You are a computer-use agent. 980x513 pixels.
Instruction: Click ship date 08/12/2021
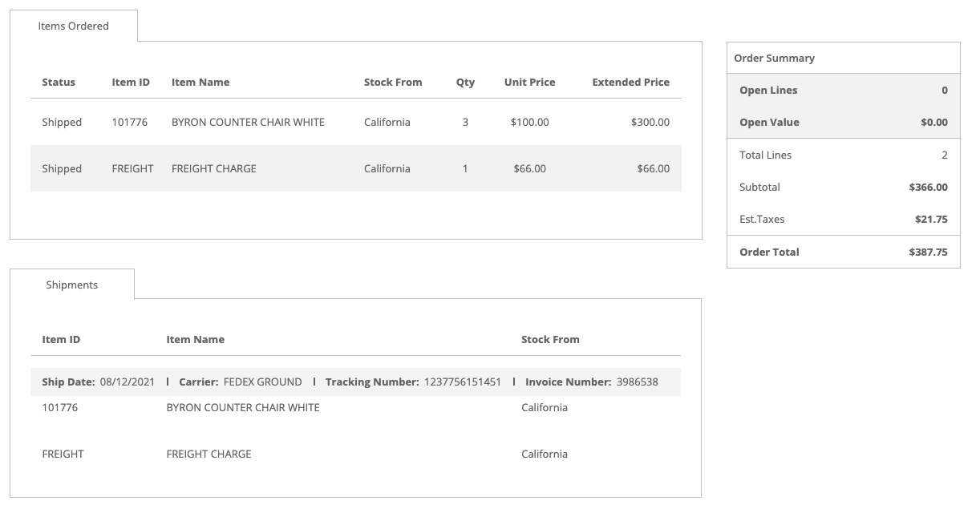[128, 382]
